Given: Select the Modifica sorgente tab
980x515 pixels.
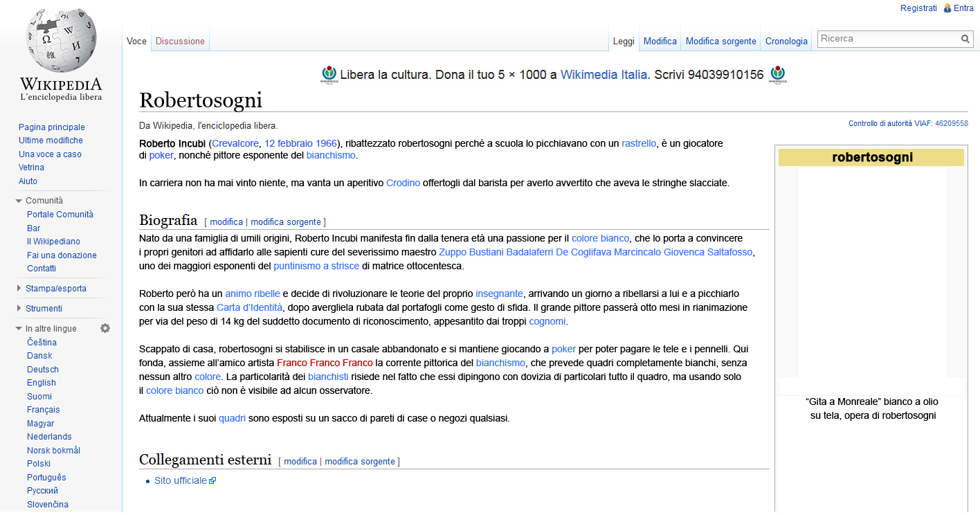Looking at the screenshot, I should [x=720, y=41].
